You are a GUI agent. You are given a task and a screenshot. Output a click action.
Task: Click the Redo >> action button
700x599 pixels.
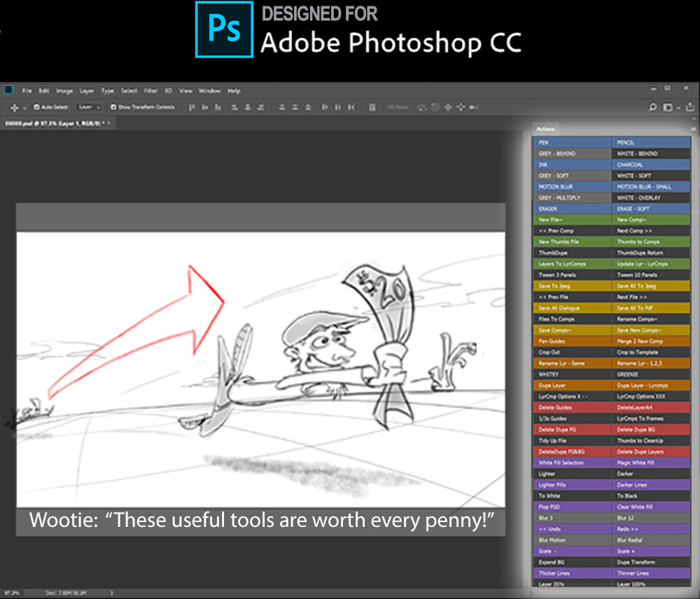tap(651, 529)
